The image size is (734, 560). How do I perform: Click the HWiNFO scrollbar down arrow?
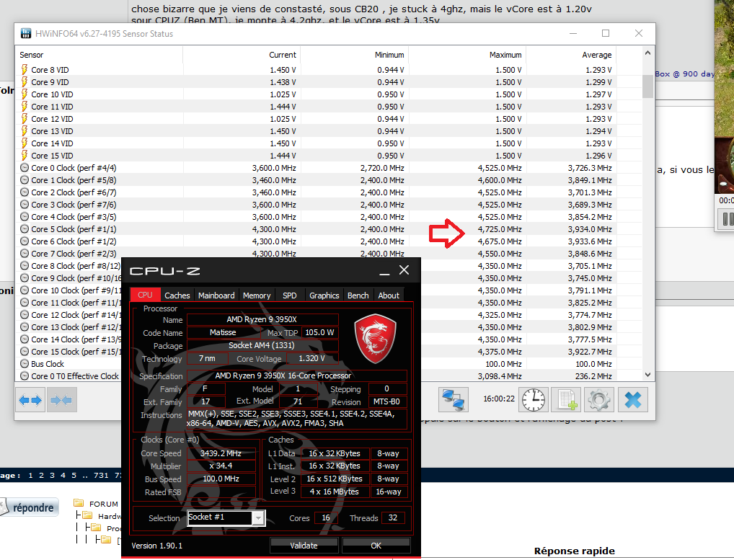(648, 374)
